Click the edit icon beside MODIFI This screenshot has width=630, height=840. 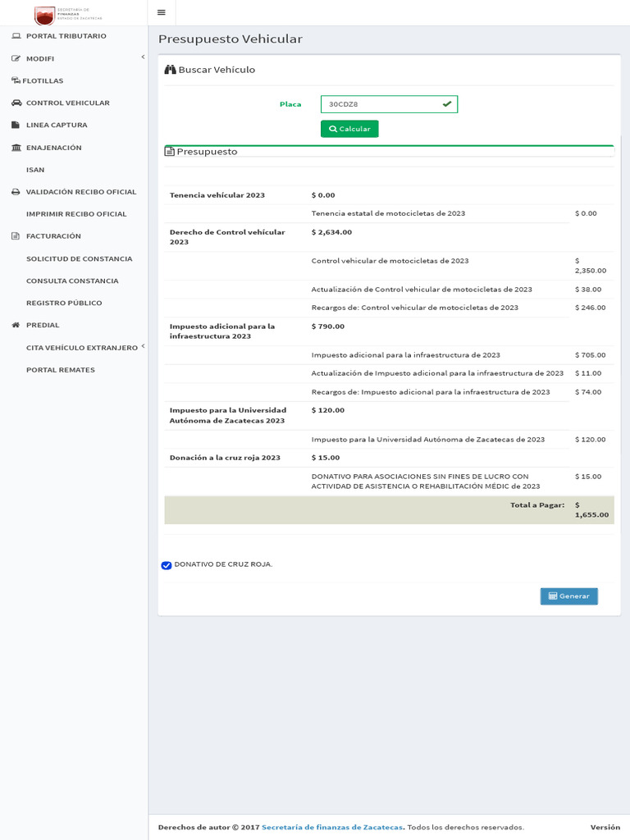(x=16, y=58)
